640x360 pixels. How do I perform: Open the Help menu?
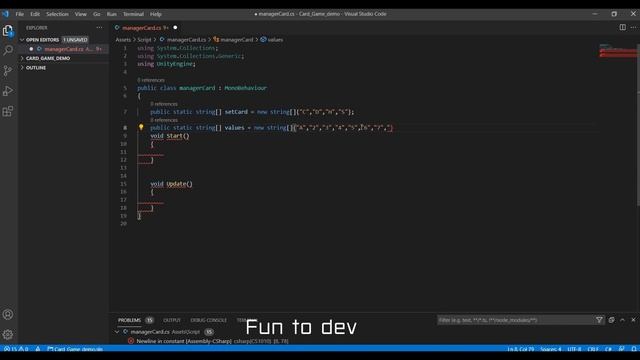[156, 14]
